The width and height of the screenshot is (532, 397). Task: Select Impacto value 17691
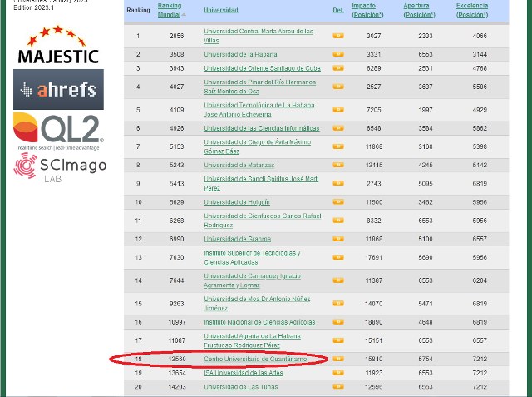coord(373,257)
